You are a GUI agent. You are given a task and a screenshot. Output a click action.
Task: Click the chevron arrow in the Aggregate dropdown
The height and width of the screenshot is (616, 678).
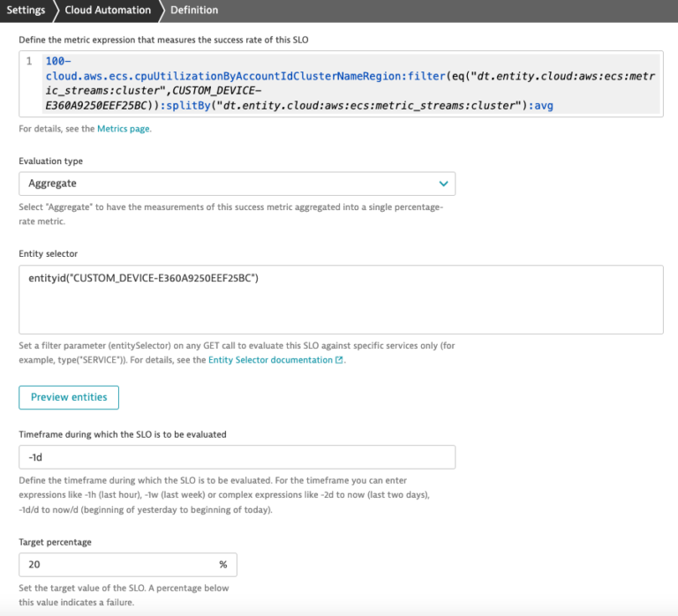443,184
